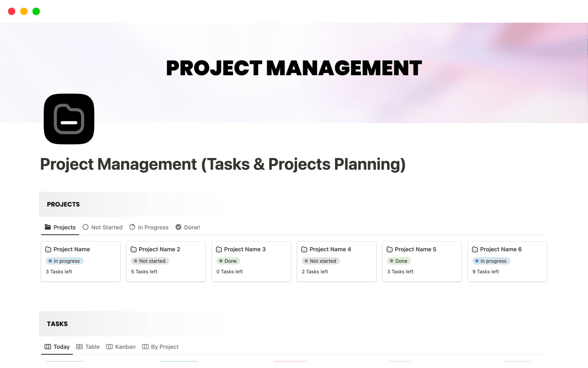Open the Done! projects view
The height and width of the screenshot is (368, 588).
[191, 227]
